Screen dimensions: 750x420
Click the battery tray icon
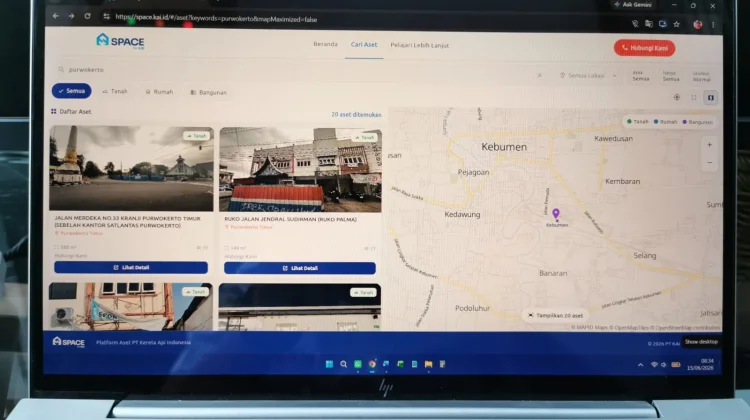click(675, 365)
